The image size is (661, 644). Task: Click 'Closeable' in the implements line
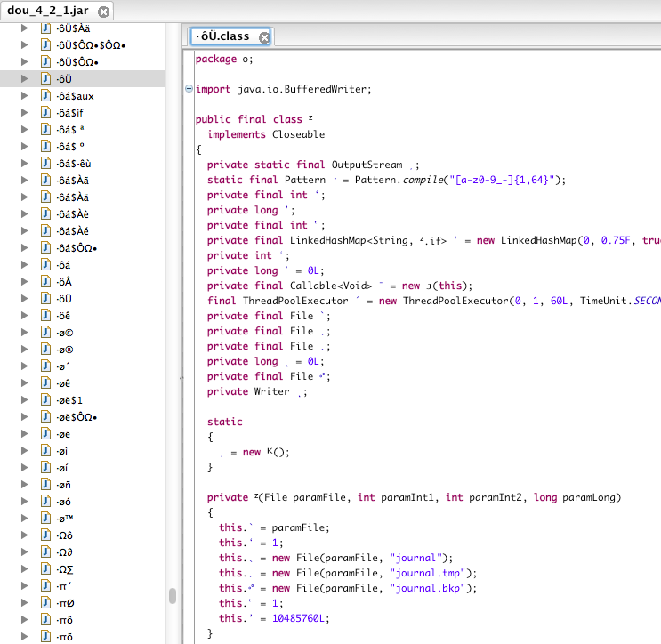tap(298, 134)
